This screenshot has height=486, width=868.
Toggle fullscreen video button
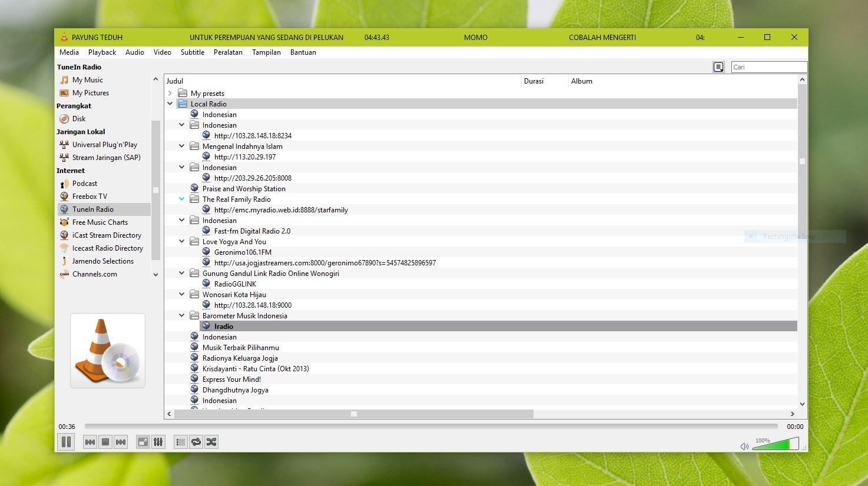143,442
